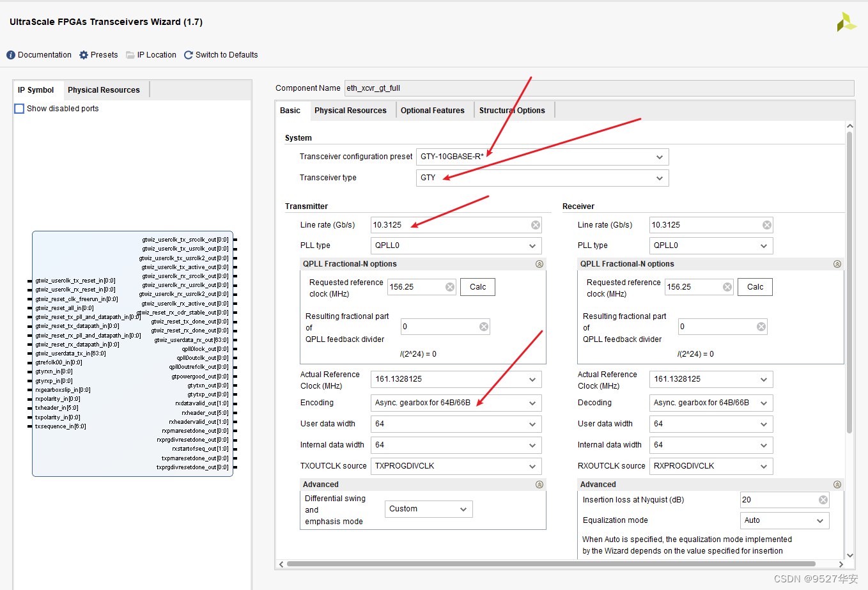Click scroll up arrow of vertical scrollbar

pos(849,127)
